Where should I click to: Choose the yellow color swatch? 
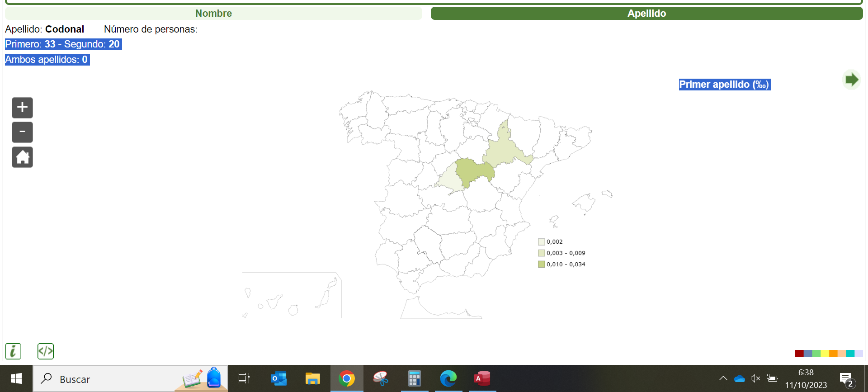tap(825, 353)
